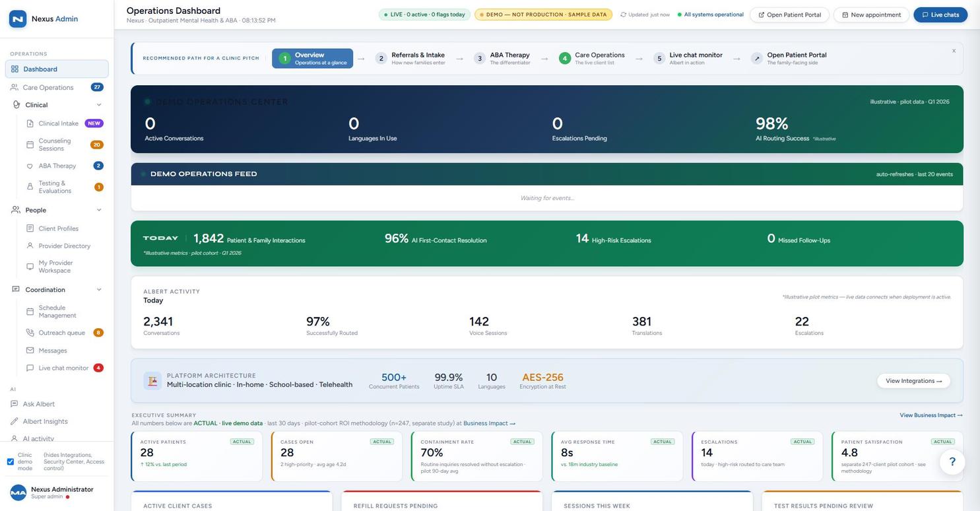Open Clinical Intake in sidebar
The image size is (980, 511).
tap(65, 123)
